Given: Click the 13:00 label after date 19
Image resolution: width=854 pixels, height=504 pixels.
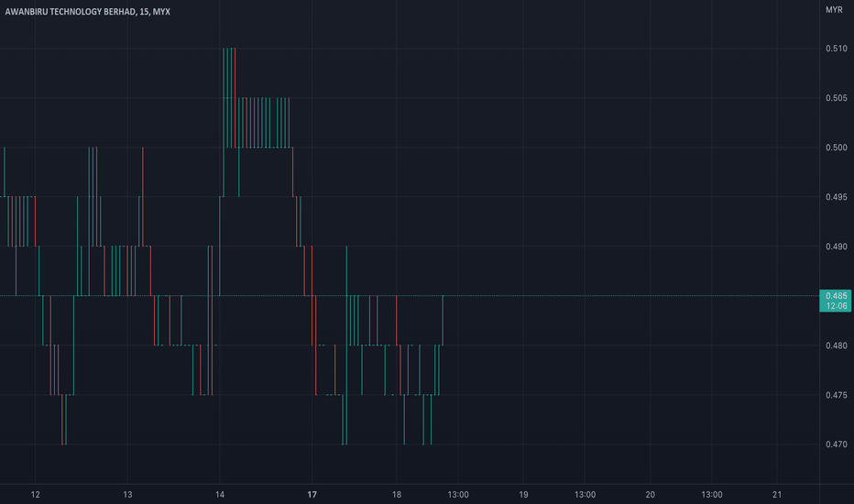Looking at the screenshot, I should [x=585, y=495].
